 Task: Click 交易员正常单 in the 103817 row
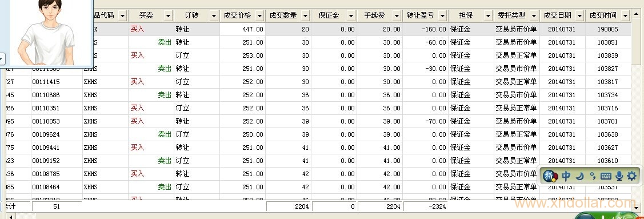pyautogui.click(x=516, y=82)
